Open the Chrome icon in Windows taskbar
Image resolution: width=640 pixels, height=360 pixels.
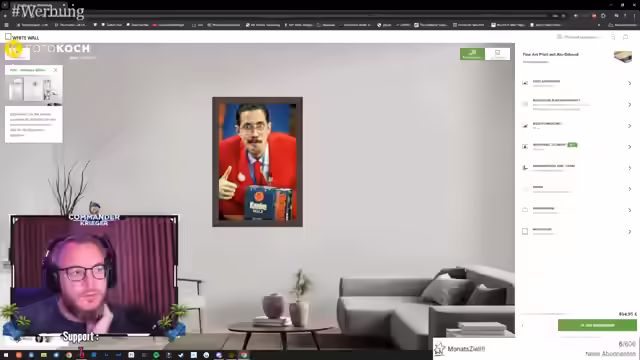pyautogui.click(x=69, y=355)
